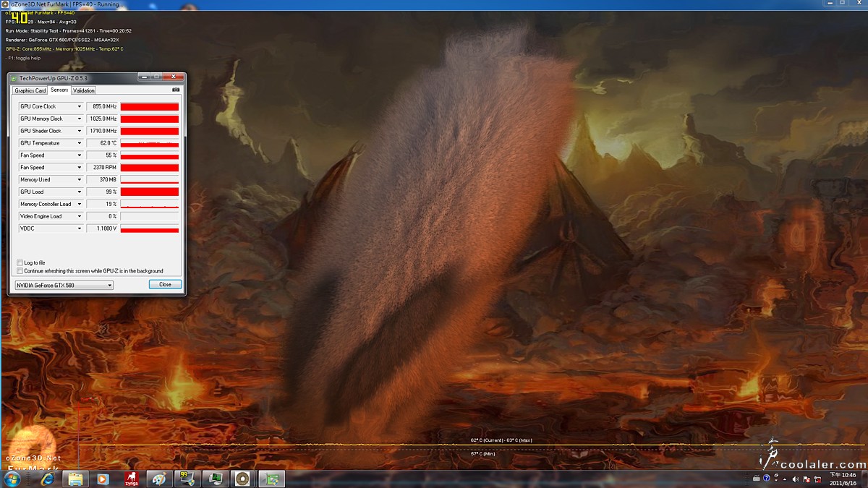Click the GPU-Z screenshot camera icon
This screenshot has height=488, width=868.
pyautogui.click(x=176, y=90)
